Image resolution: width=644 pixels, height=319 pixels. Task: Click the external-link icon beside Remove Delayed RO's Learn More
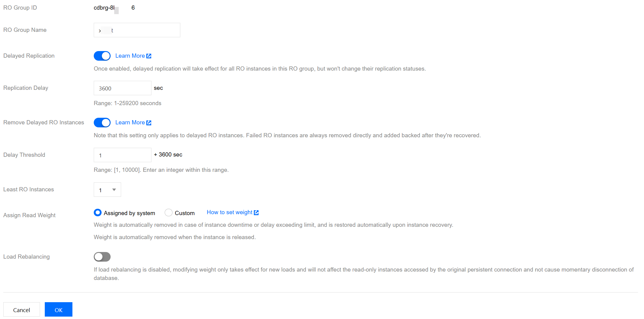click(x=149, y=123)
